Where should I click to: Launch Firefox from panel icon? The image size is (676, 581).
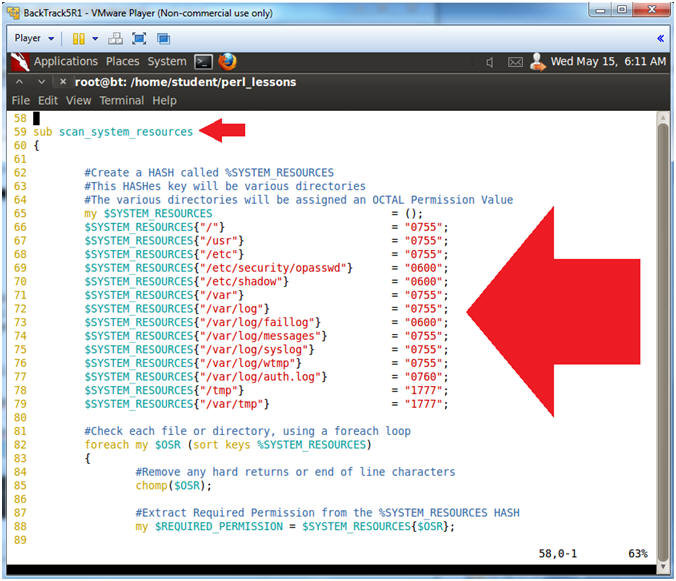pyautogui.click(x=227, y=62)
